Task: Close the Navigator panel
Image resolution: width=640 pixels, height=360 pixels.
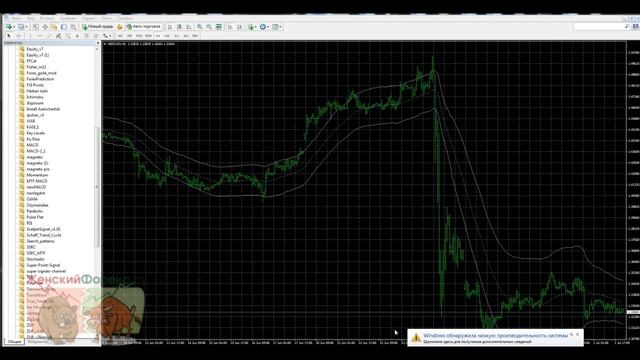Action: (98, 43)
